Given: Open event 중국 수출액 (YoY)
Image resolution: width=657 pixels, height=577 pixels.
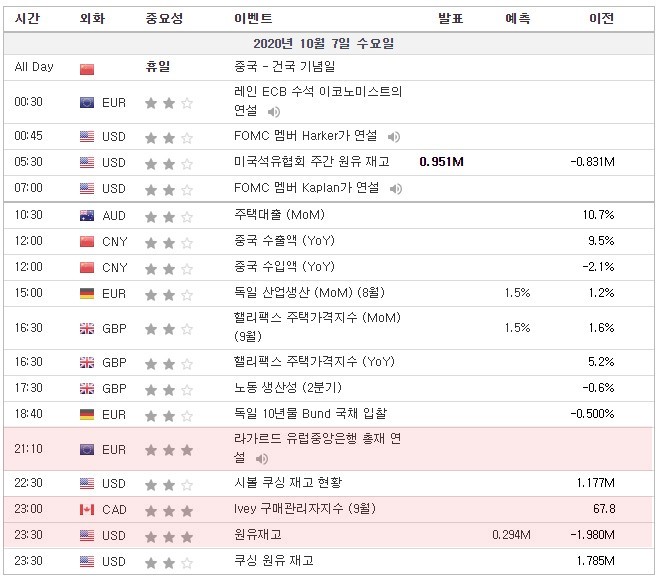Looking at the screenshot, I should coord(284,241).
